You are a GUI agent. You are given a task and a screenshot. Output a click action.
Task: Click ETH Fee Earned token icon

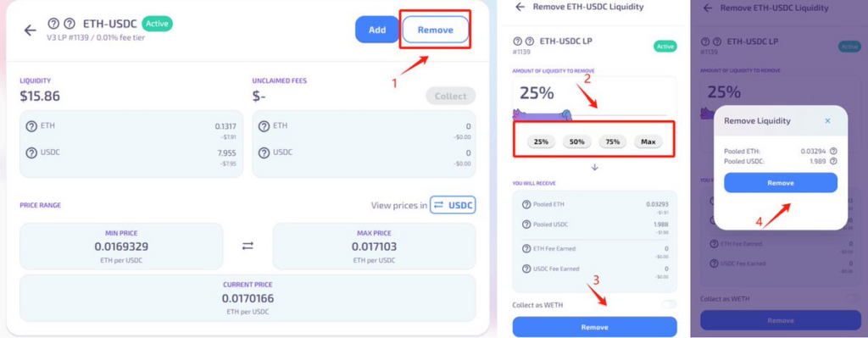pyautogui.click(x=526, y=248)
